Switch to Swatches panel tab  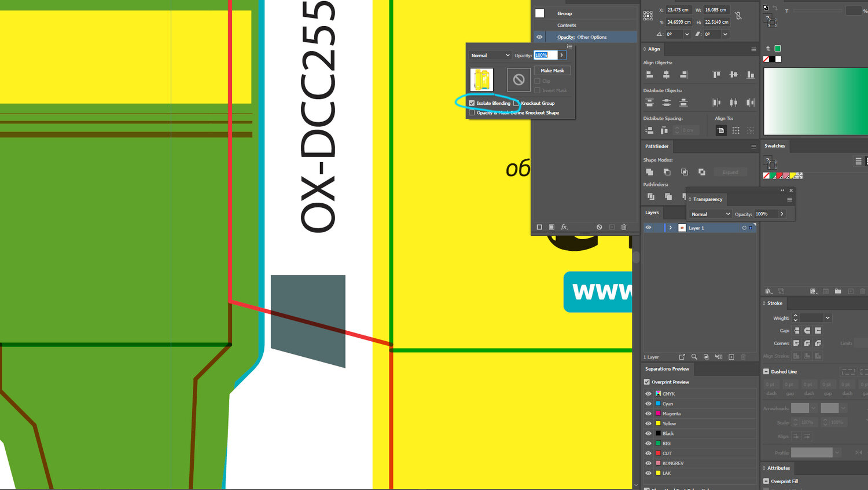[x=775, y=146]
